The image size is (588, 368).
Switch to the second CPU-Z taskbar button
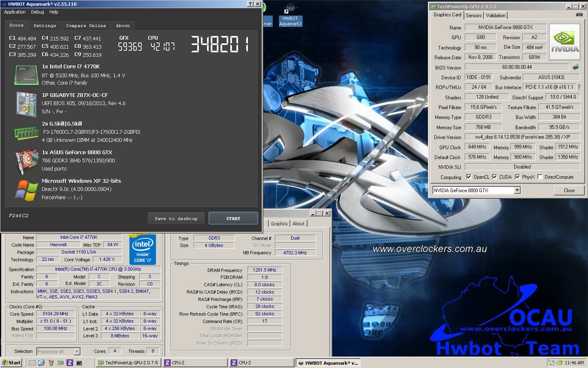point(262,363)
